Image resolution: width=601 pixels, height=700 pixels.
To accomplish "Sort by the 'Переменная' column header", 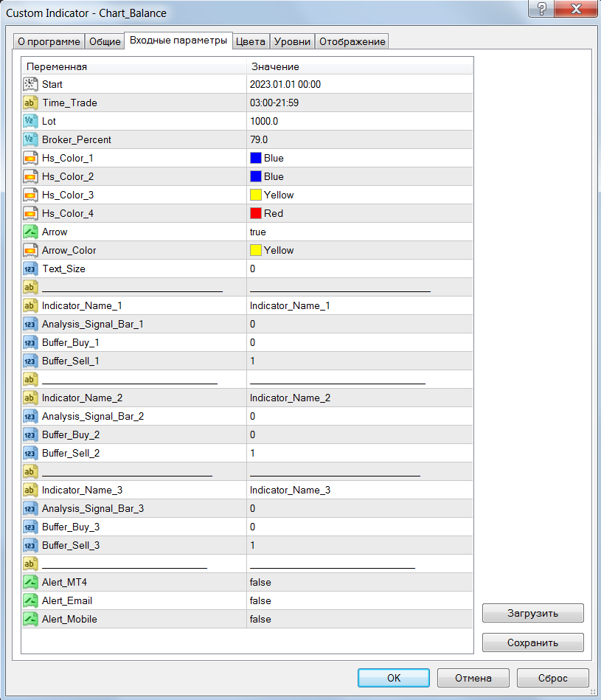I will tap(134, 66).
